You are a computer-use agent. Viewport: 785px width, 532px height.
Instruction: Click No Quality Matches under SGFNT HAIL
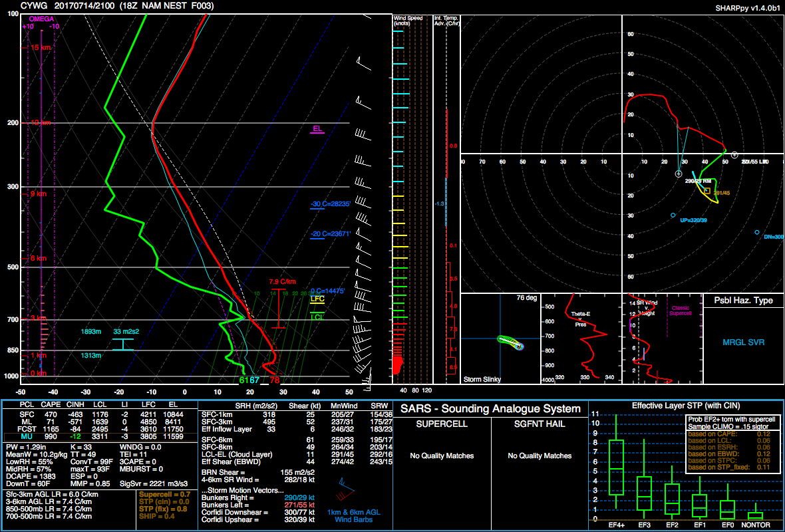[540, 456]
